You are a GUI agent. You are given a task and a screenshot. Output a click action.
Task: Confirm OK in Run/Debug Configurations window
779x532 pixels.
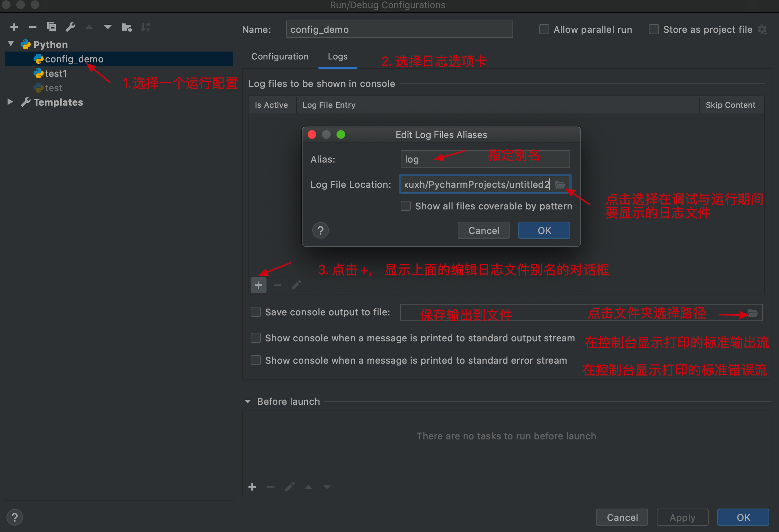pyautogui.click(x=743, y=517)
